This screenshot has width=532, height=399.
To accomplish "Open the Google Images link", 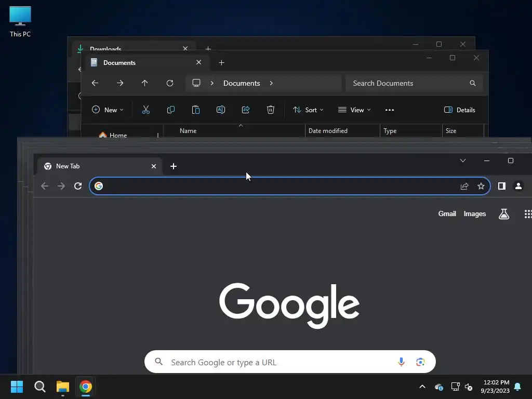I will point(475,214).
